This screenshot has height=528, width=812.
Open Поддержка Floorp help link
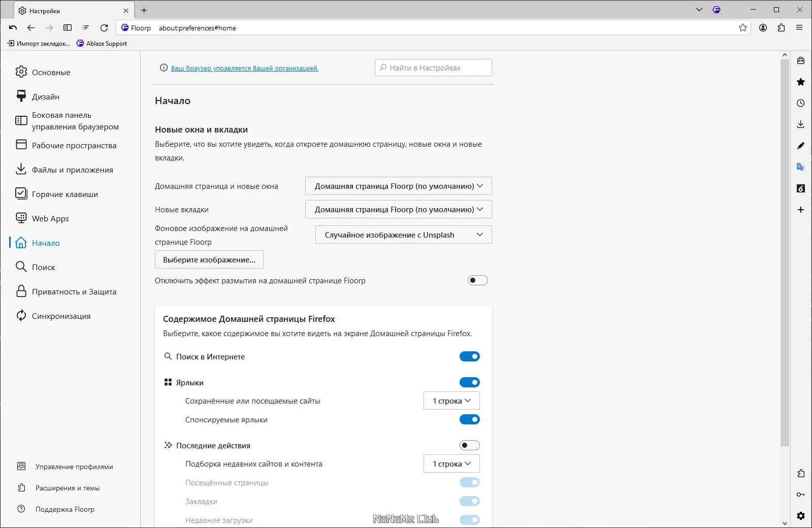pos(56,509)
